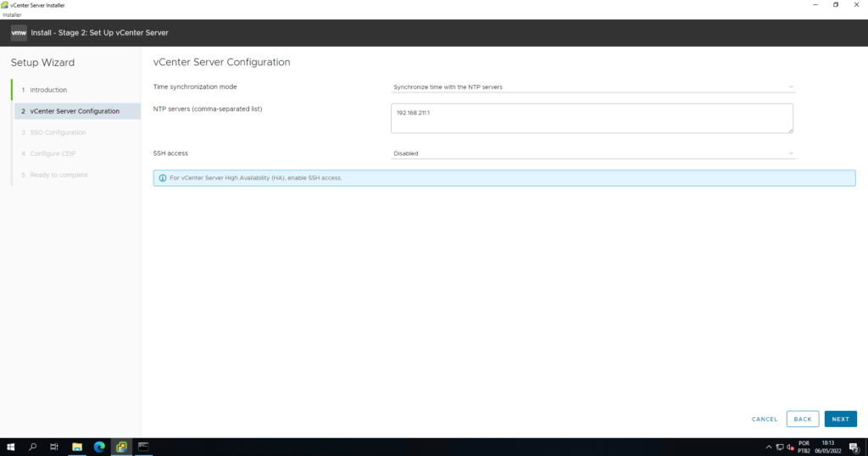Restore down the installer window
This screenshot has height=456, width=868.
(836, 5)
